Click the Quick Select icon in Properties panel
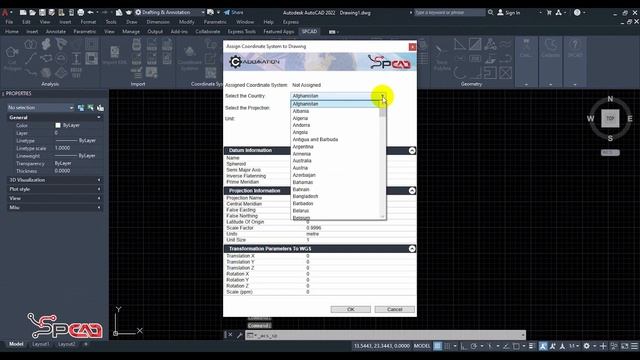This screenshot has height=360, width=640. tap(100, 108)
